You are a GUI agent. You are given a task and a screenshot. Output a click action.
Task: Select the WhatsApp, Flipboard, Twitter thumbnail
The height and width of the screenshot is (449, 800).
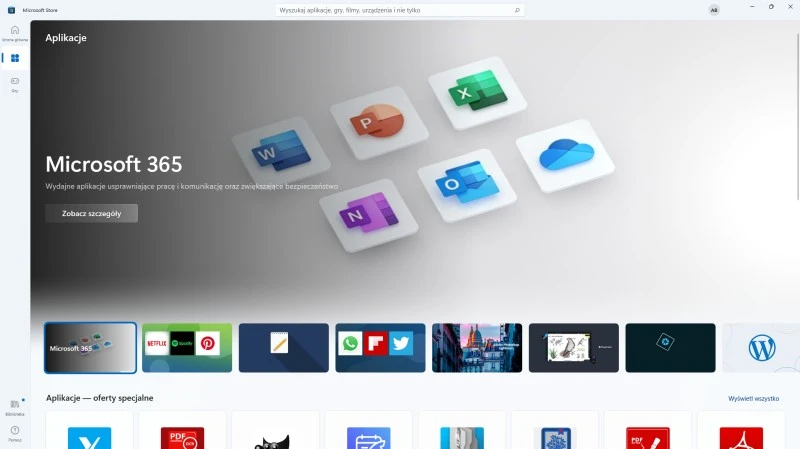380,348
